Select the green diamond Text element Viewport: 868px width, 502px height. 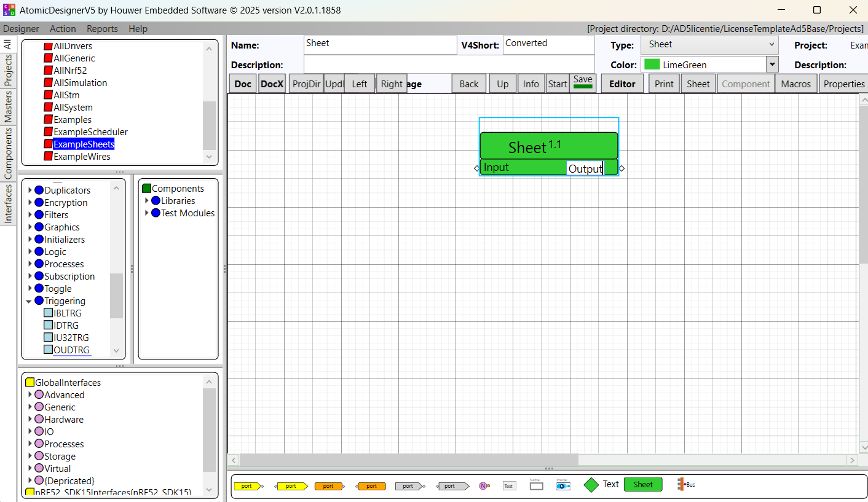click(591, 485)
